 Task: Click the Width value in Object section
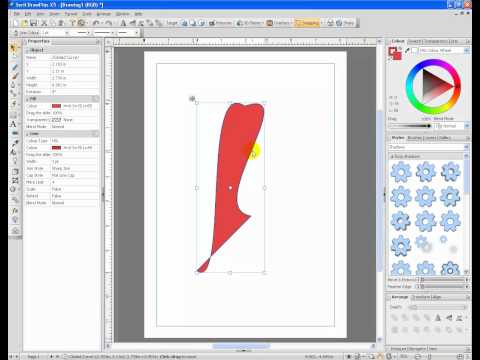tap(75, 78)
